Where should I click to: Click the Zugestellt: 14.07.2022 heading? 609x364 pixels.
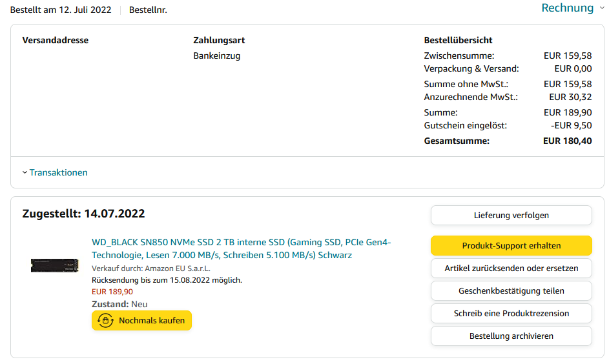click(83, 214)
